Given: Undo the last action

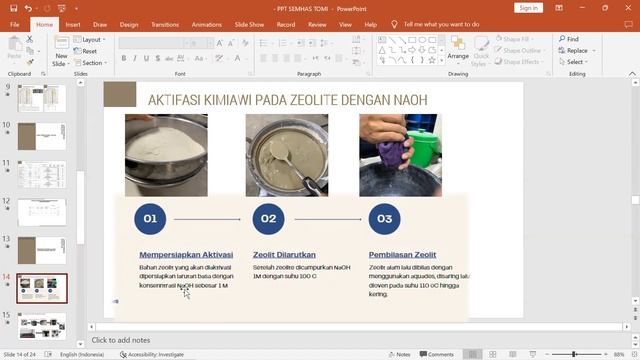Looking at the screenshot, I should (28, 8).
